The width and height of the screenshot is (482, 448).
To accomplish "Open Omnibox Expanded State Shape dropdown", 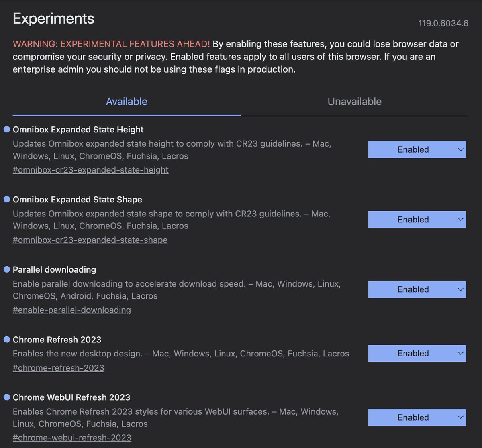I will [x=417, y=220].
